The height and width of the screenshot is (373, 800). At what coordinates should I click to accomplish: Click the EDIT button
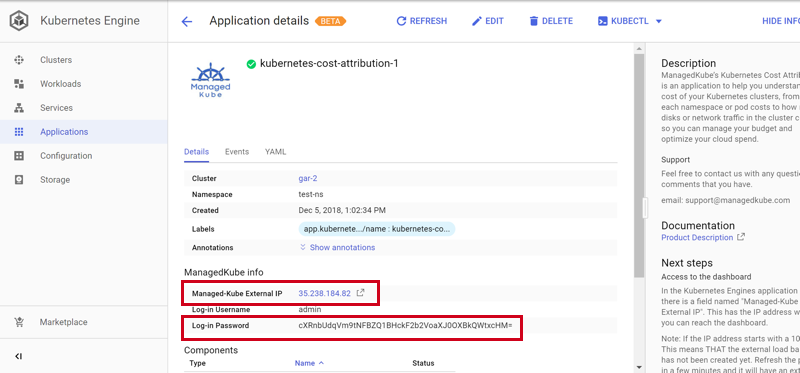pos(488,21)
